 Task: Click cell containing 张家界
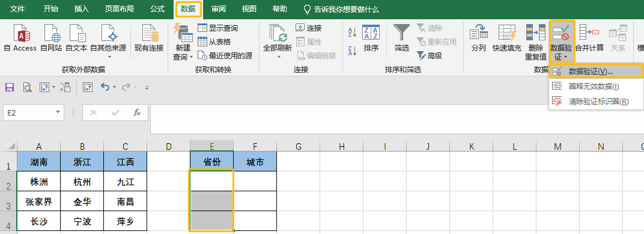click(38, 202)
